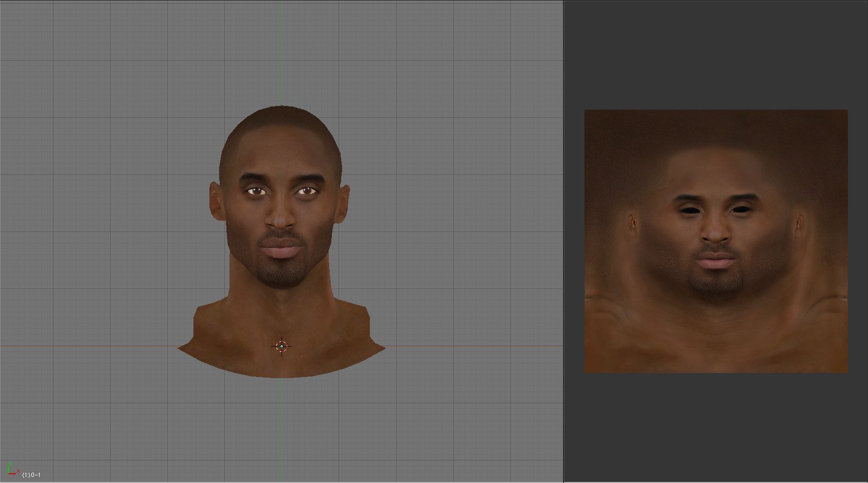The image size is (868, 483).
Task: Click the lips of the 3D head model
Action: (x=281, y=251)
